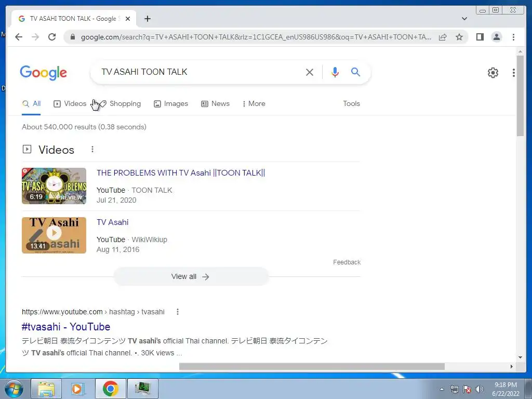Switch to the Images search tab
This screenshot has height=399, width=532.
pyautogui.click(x=170, y=104)
